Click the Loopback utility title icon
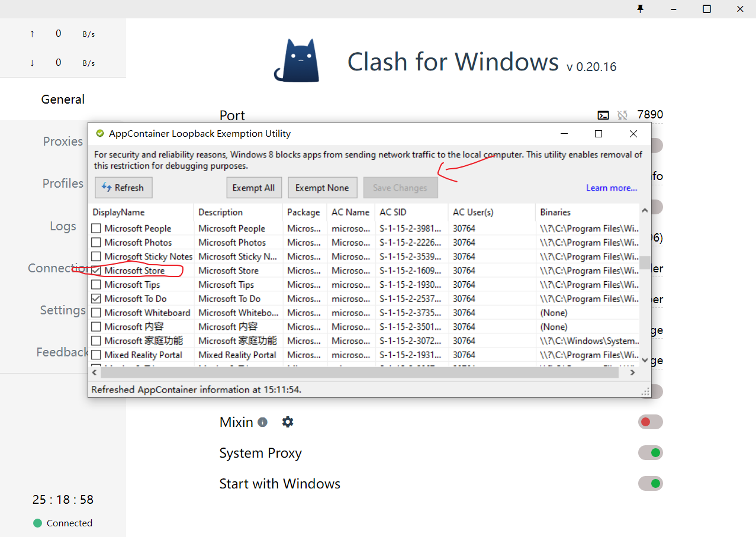 (99, 134)
